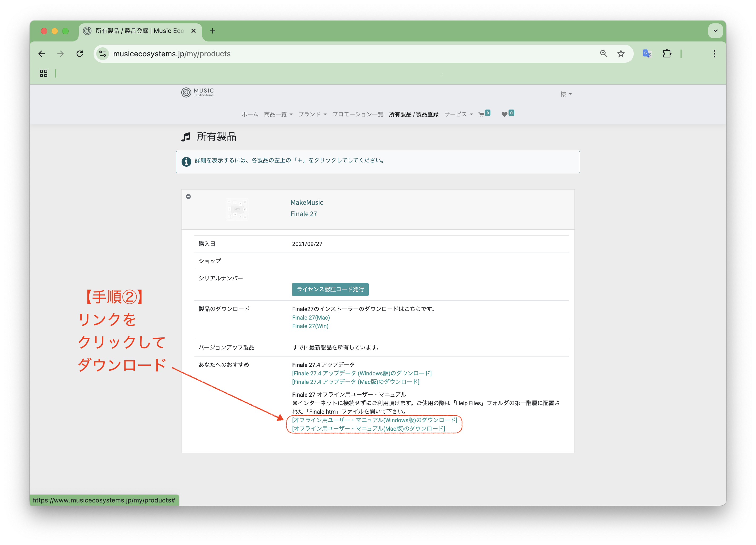Expand the tab search chevron button
This screenshot has height=545, width=756.
coord(715,31)
